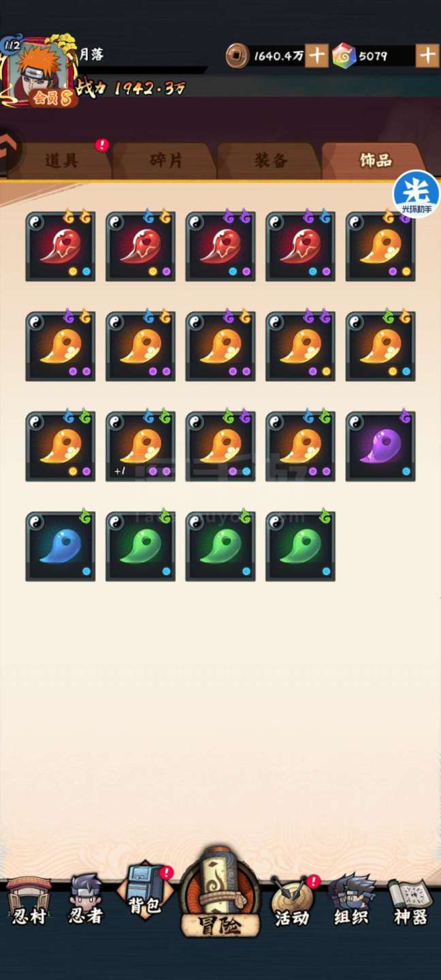Select the first red magatama accessory
Screen dimensions: 441x980
coord(61,246)
